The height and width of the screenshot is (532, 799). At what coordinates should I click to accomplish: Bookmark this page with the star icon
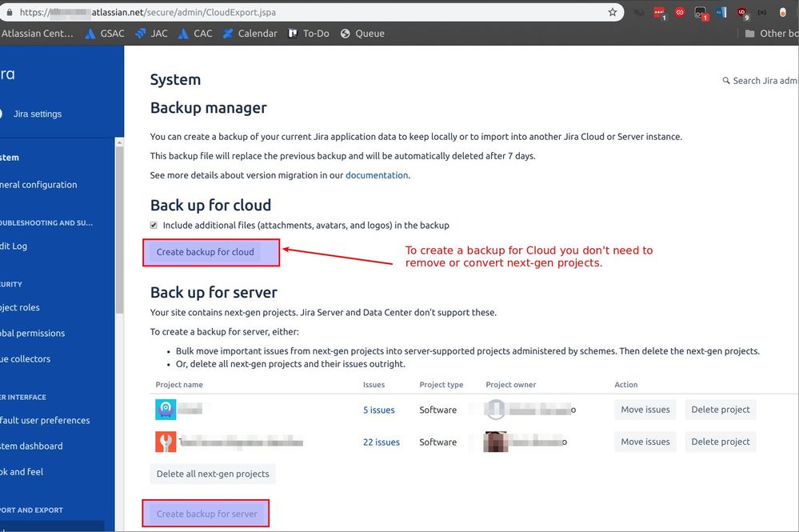[612, 12]
